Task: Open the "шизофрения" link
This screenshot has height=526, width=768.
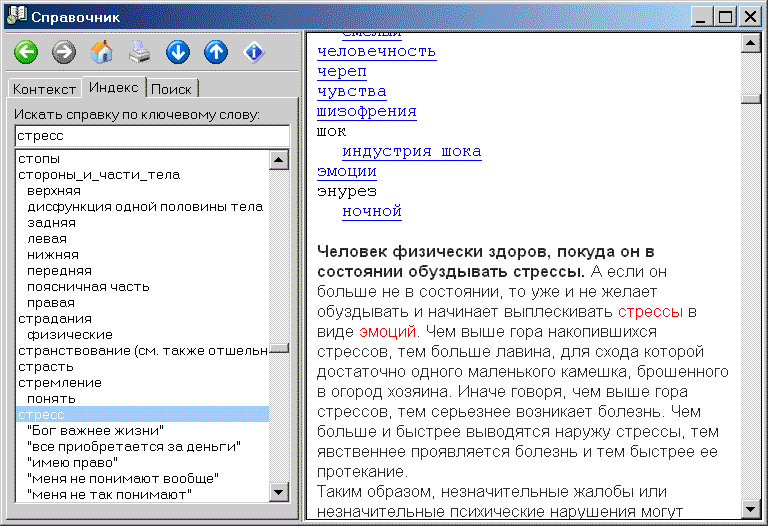Action: click(x=366, y=111)
